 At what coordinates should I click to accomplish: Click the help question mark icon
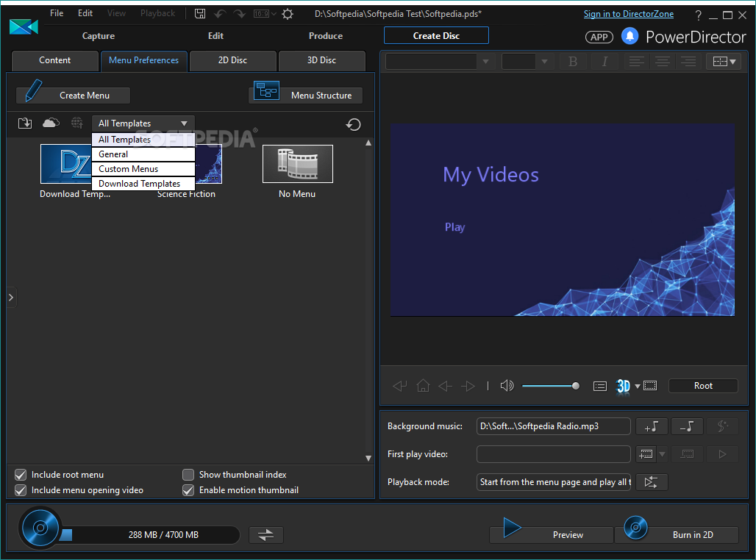[698, 15]
